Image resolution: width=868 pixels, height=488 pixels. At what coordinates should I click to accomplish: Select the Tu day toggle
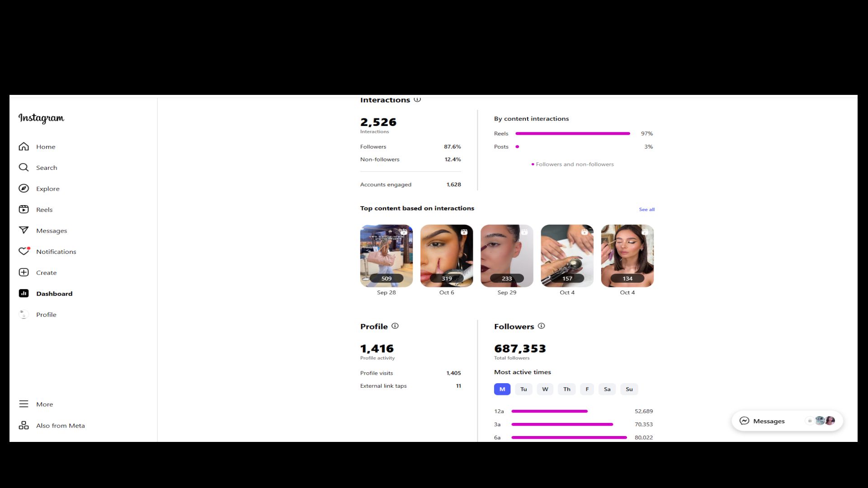(524, 389)
